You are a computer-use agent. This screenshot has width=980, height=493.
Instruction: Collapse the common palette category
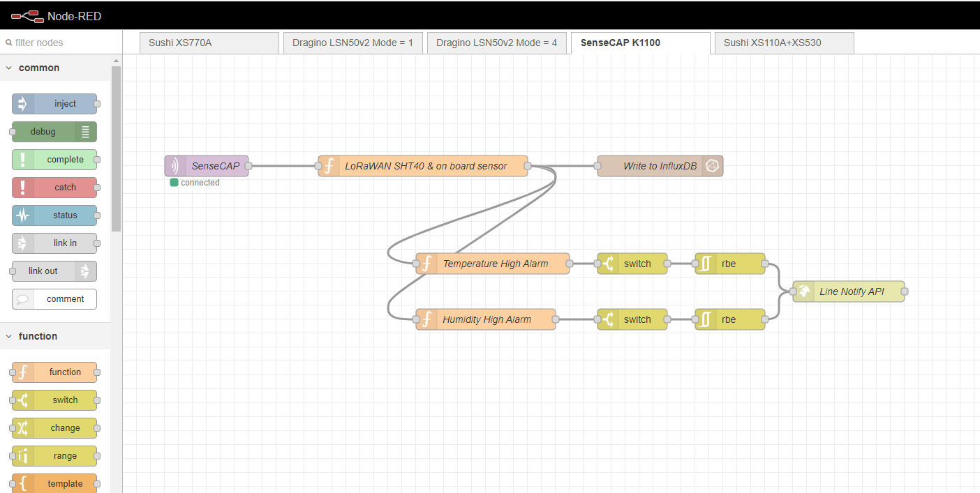point(9,68)
